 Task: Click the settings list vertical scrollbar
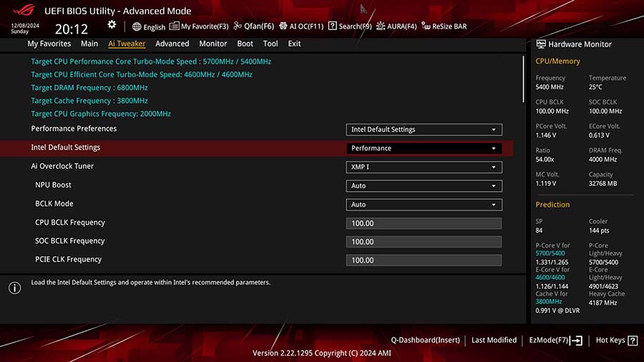pyautogui.click(x=523, y=79)
